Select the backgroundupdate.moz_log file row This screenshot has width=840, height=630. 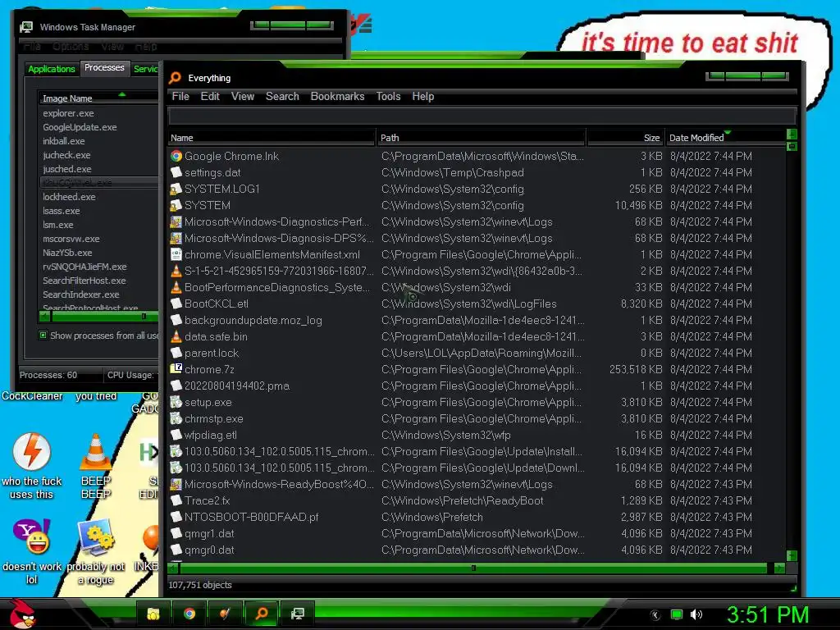[x=477, y=321]
